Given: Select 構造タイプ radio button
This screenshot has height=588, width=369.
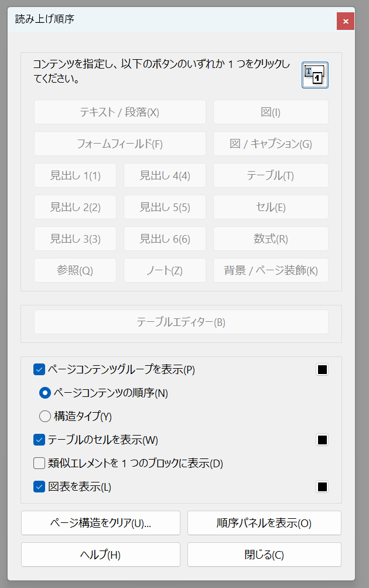Looking at the screenshot, I should click(45, 416).
